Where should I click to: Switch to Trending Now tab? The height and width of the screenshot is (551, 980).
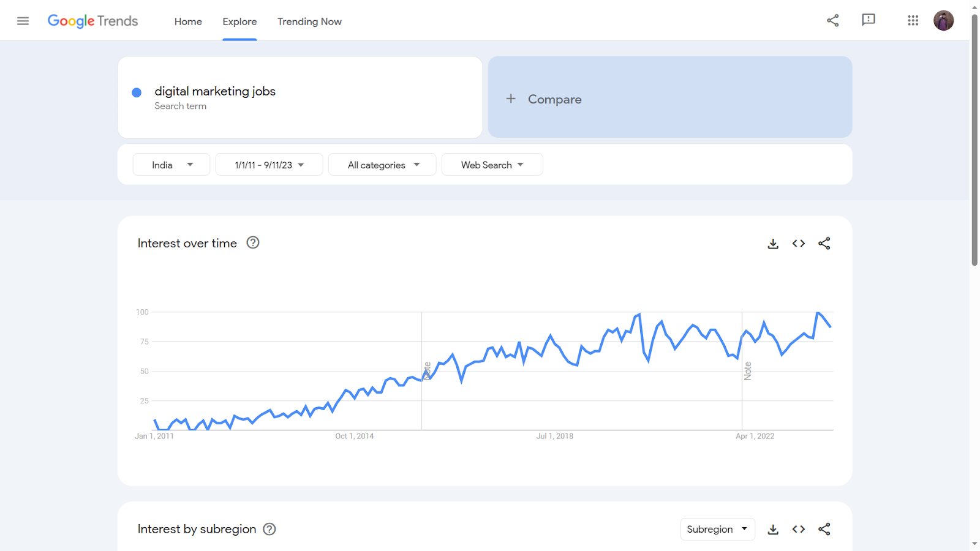pos(309,21)
